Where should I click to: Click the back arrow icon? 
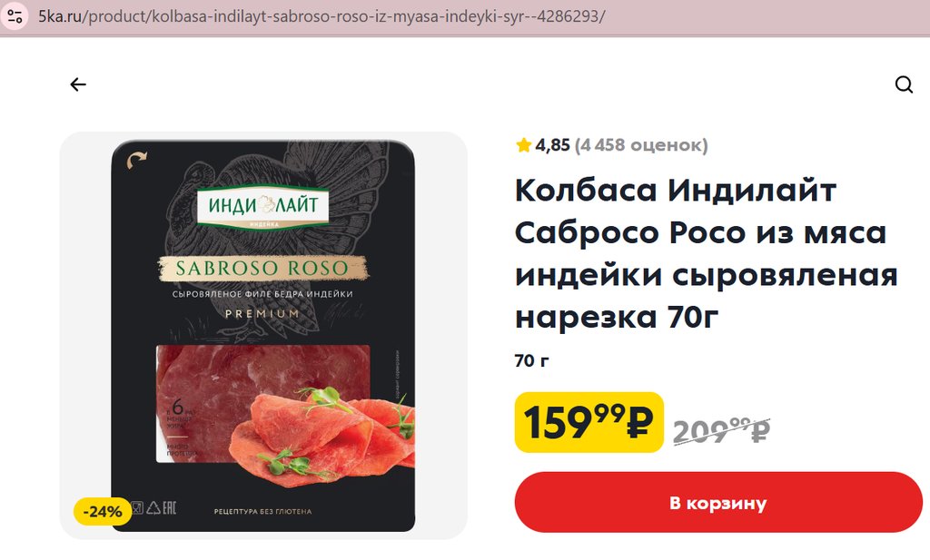78,84
